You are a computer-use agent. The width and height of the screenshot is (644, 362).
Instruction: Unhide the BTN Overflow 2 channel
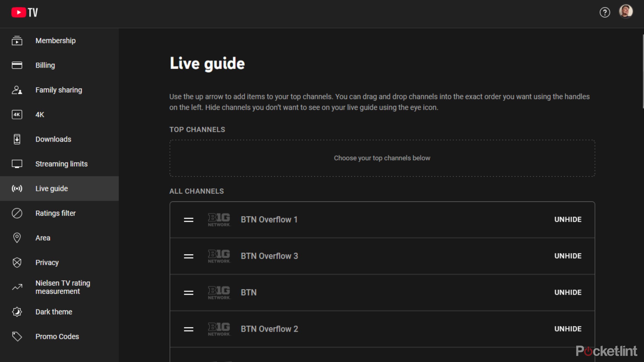click(x=568, y=329)
